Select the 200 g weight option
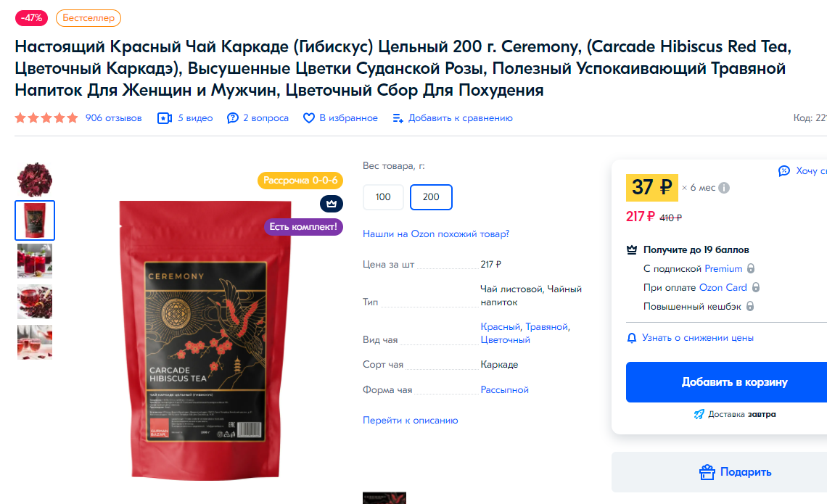The width and height of the screenshot is (827, 504). click(x=431, y=197)
